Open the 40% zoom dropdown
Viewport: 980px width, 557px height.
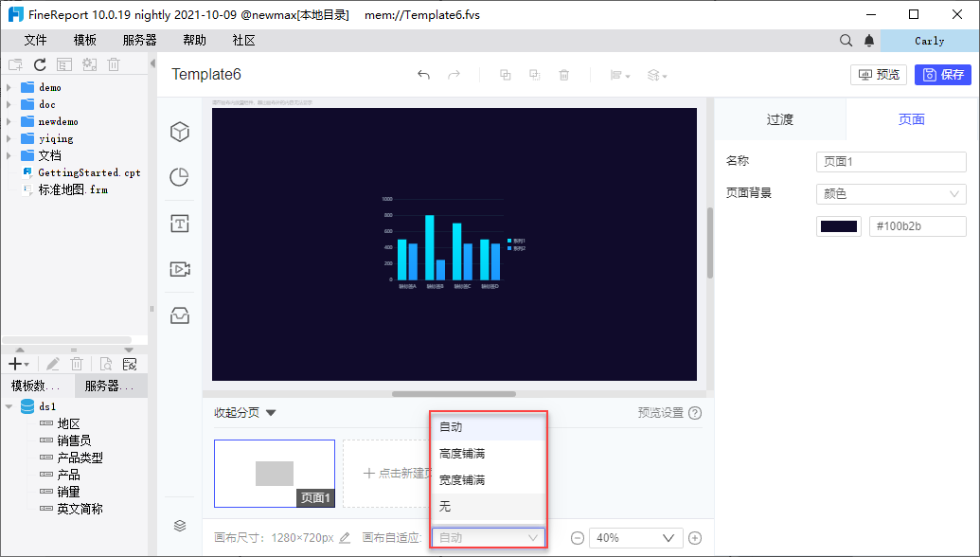point(636,538)
